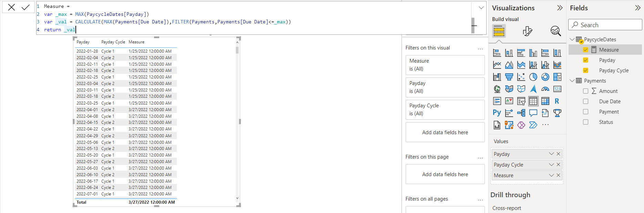Select the Matrix visual
The width and height of the screenshot is (644, 213).
pos(545,101)
